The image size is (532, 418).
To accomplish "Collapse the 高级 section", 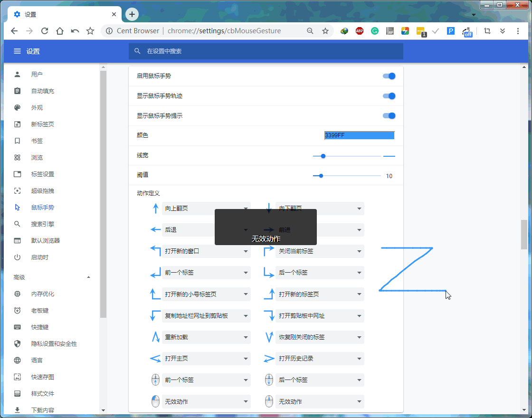I will click(x=88, y=277).
